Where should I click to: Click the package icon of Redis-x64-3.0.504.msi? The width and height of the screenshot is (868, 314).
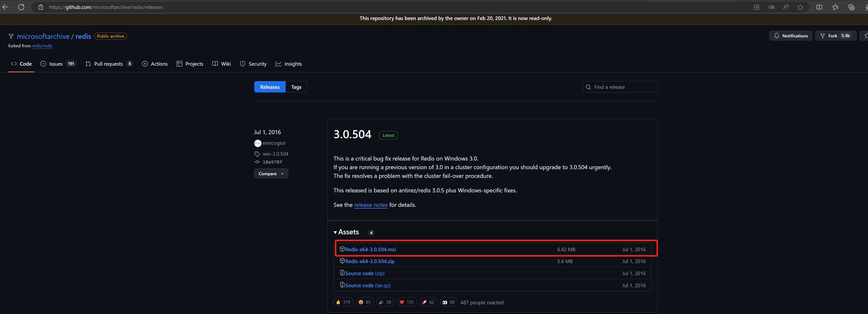[x=342, y=249]
